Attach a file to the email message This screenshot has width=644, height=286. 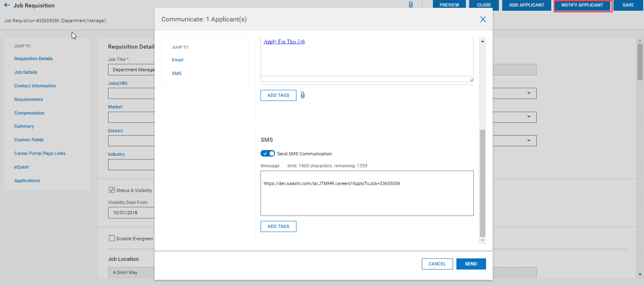[x=303, y=95]
